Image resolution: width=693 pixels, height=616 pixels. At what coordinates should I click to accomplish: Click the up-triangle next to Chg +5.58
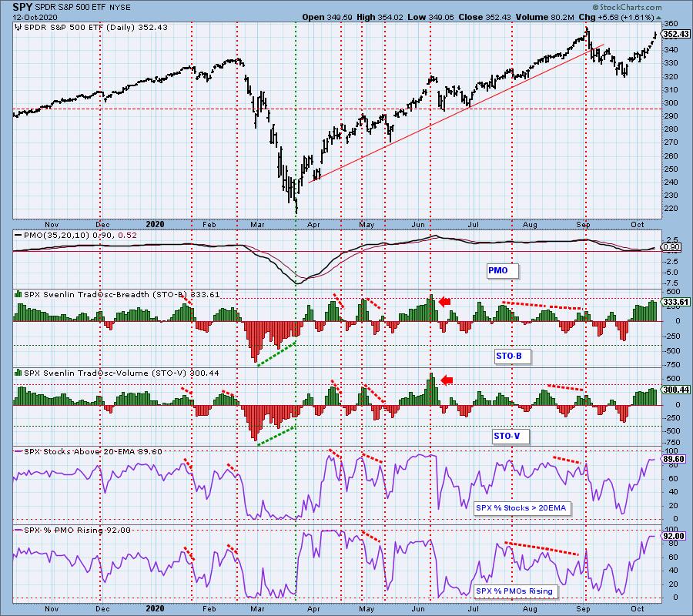(659, 18)
